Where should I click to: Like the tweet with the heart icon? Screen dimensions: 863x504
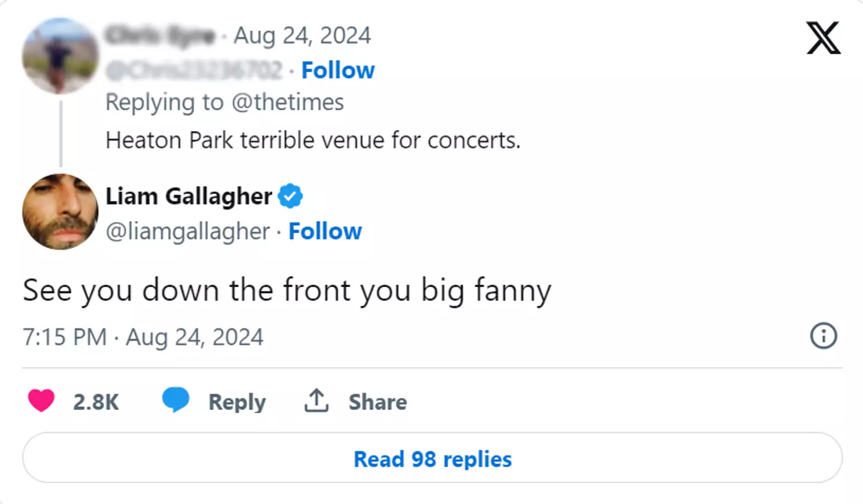(41, 400)
